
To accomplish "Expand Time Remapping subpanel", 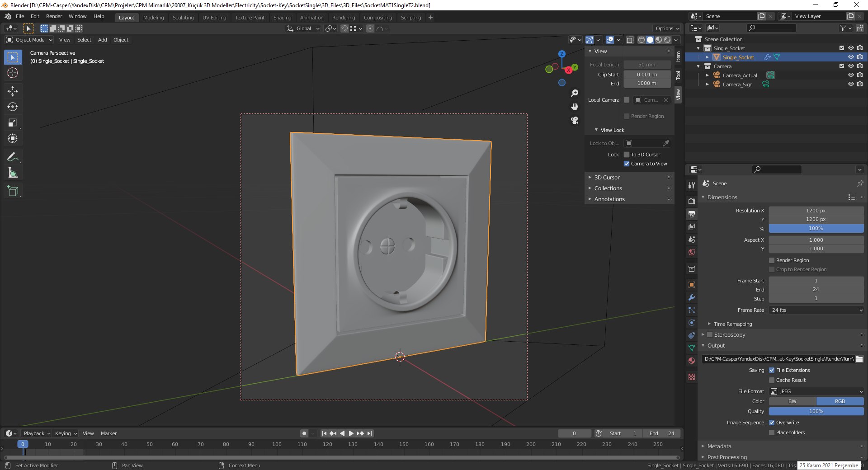I will pos(733,324).
